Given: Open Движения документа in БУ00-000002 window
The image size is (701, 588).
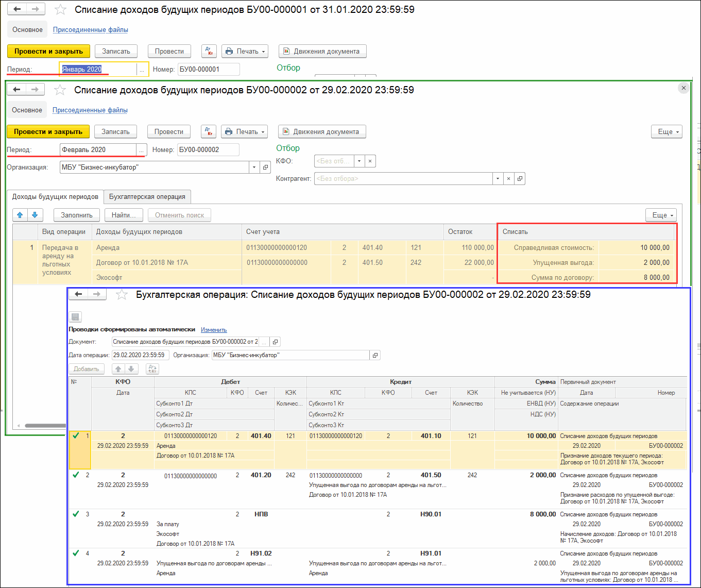Looking at the screenshot, I should (x=322, y=131).
